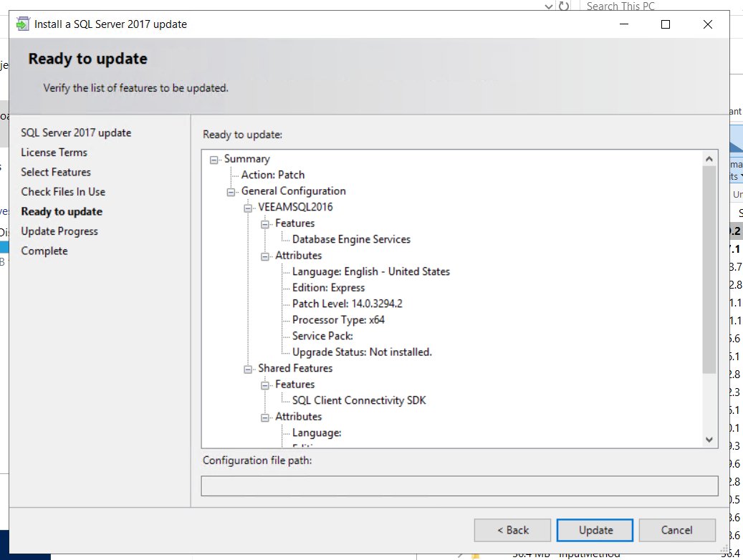Select the License Terms step
743x560 pixels.
54,153
